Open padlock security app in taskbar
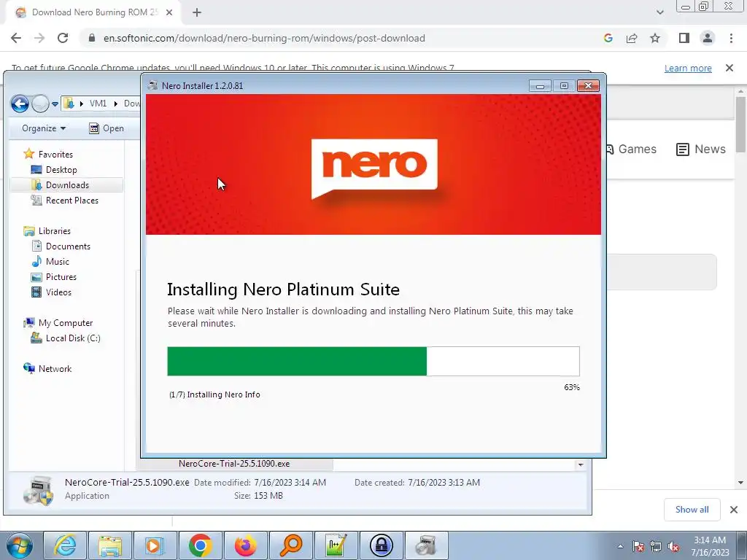 (381, 545)
